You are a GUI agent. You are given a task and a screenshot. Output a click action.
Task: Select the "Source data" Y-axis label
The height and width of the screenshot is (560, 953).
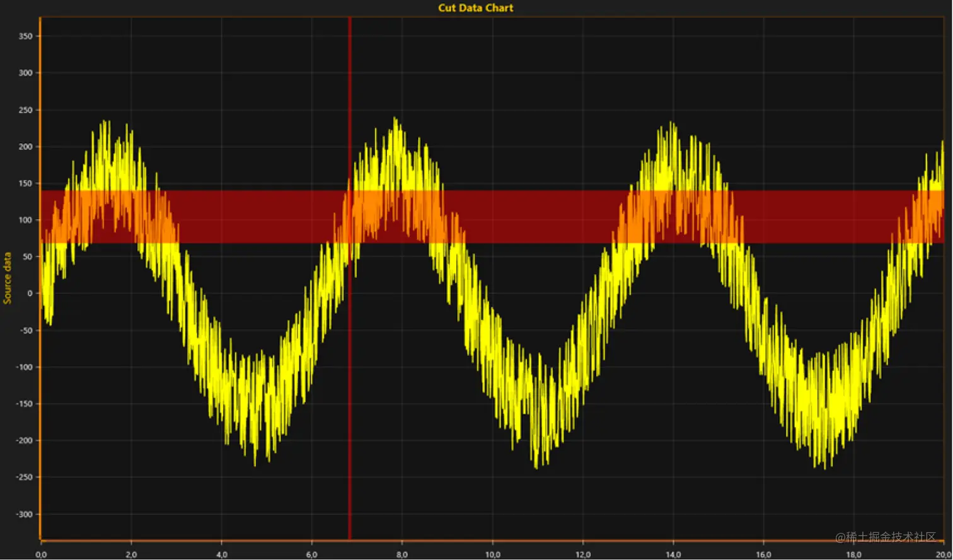coord(8,278)
